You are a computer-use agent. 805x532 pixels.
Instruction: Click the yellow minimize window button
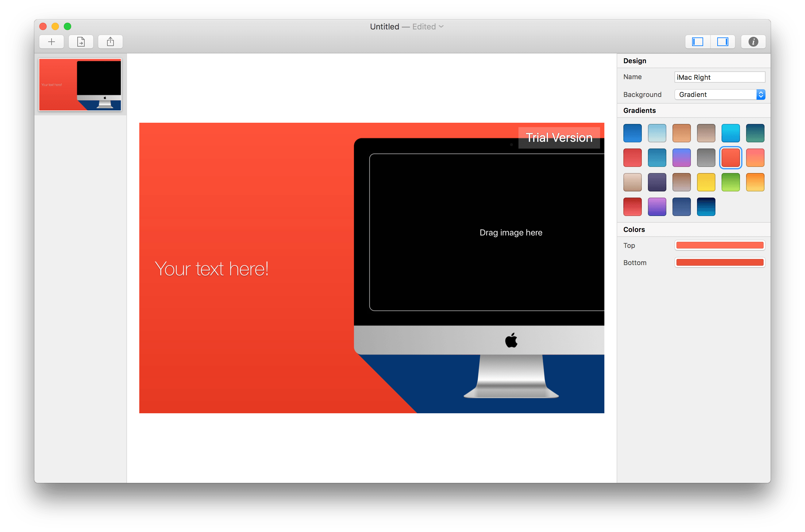55,26
